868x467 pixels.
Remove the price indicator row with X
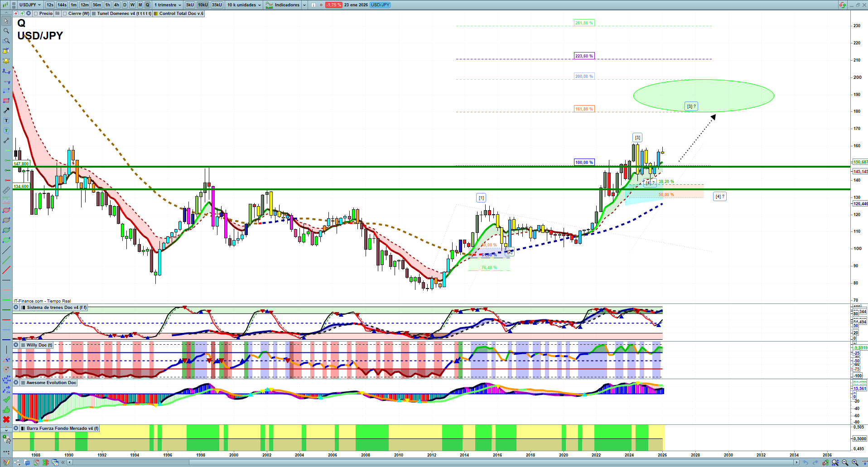click(29, 14)
